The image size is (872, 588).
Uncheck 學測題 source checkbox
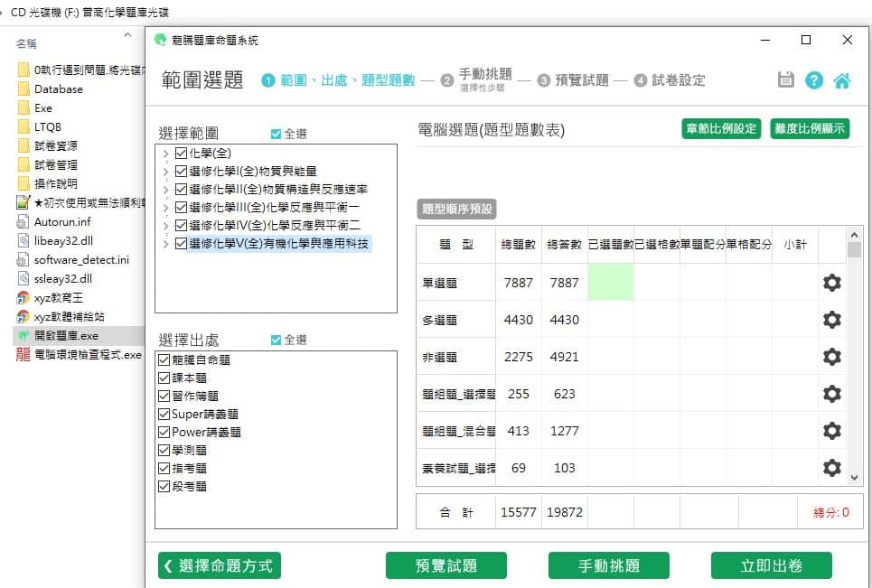click(x=164, y=450)
